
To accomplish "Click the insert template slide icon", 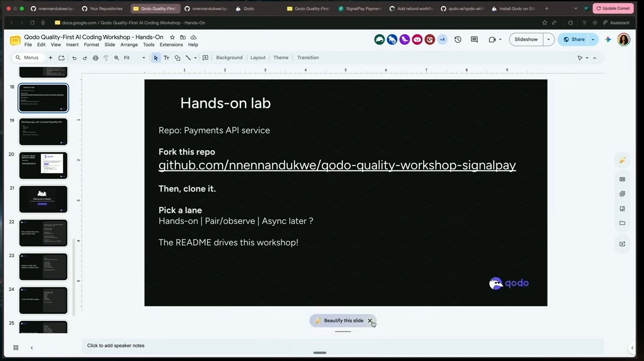I will point(61,58).
